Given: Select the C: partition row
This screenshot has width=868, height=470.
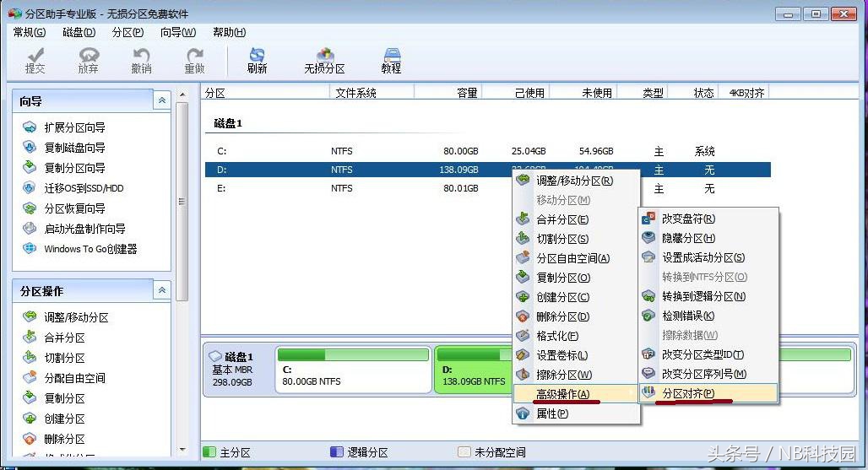Looking at the screenshot, I should pos(488,151).
